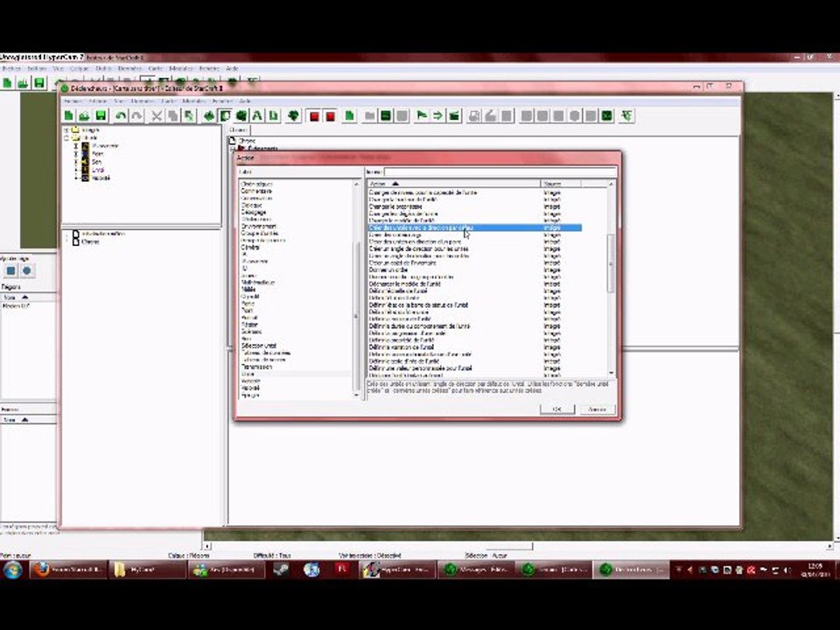Click the green letter A toolbar icon
Screen dimensions: 840x630
click(x=257, y=115)
